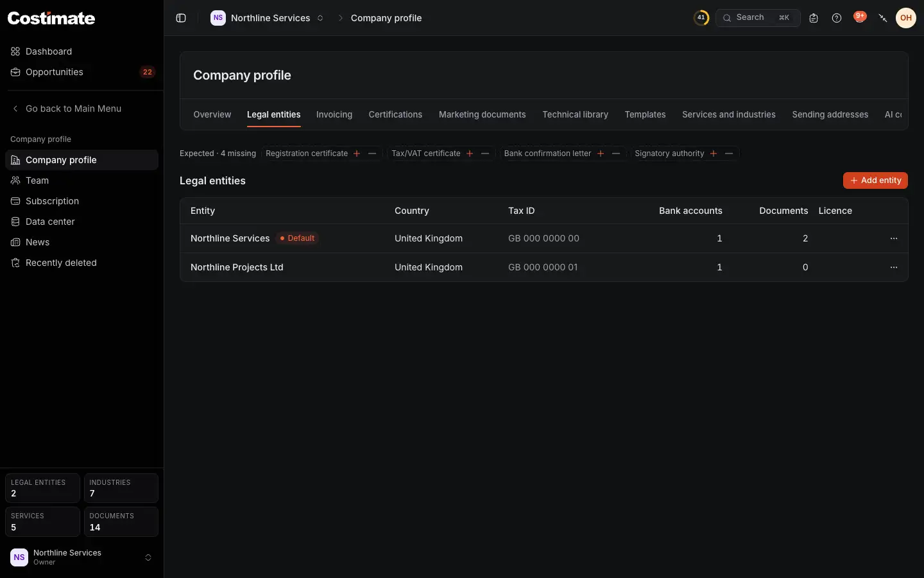Open the OH user avatar
This screenshot has width=924, height=578.
[x=906, y=18]
